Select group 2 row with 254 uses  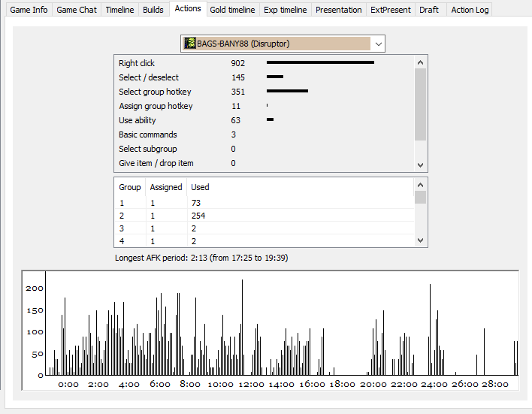[x=264, y=216]
